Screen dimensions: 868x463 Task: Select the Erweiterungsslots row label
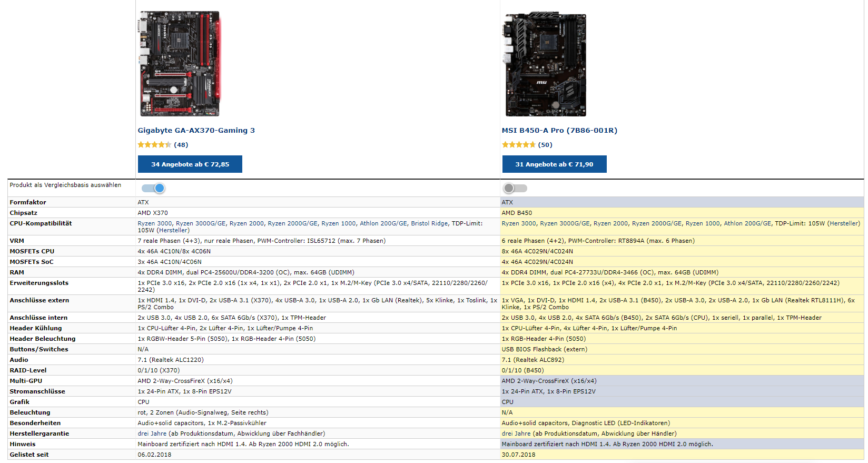click(39, 283)
